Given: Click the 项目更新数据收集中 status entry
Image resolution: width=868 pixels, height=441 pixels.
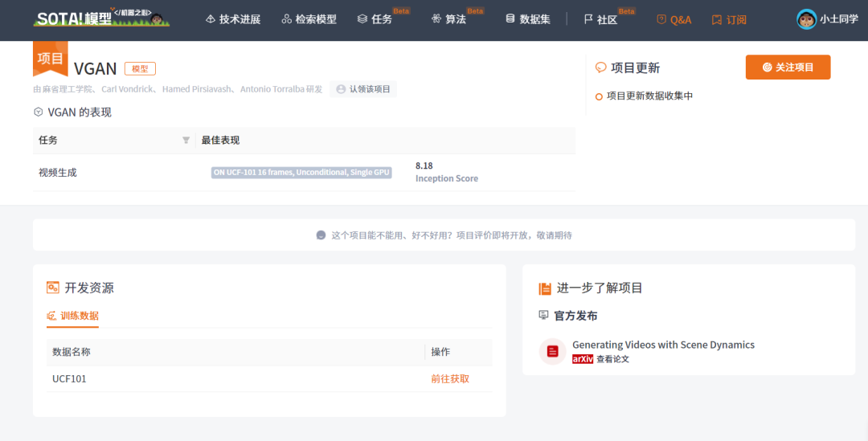Looking at the screenshot, I should [x=645, y=96].
